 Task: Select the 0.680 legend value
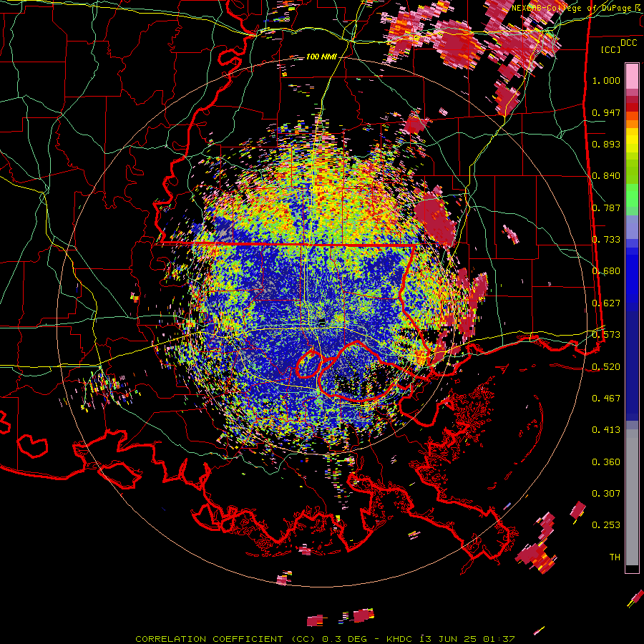[606, 271]
